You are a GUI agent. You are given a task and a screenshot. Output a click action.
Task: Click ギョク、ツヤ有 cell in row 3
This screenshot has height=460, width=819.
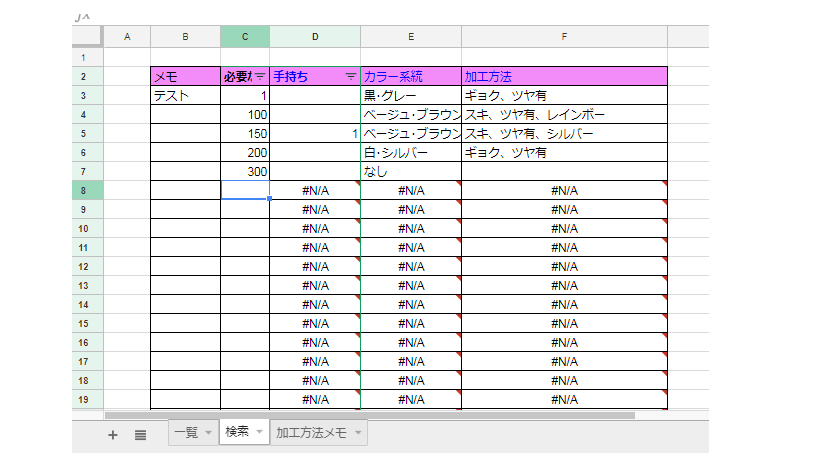click(x=564, y=96)
